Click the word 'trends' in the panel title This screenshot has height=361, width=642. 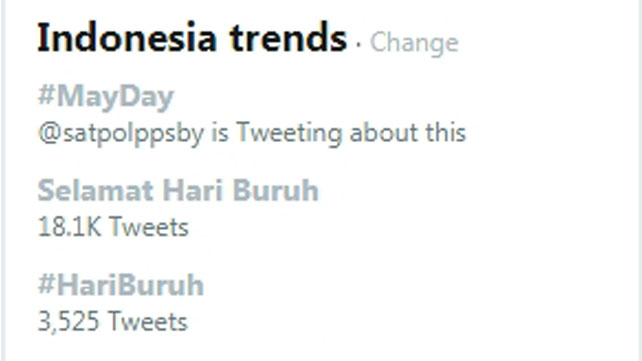pyautogui.click(x=288, y=38)
